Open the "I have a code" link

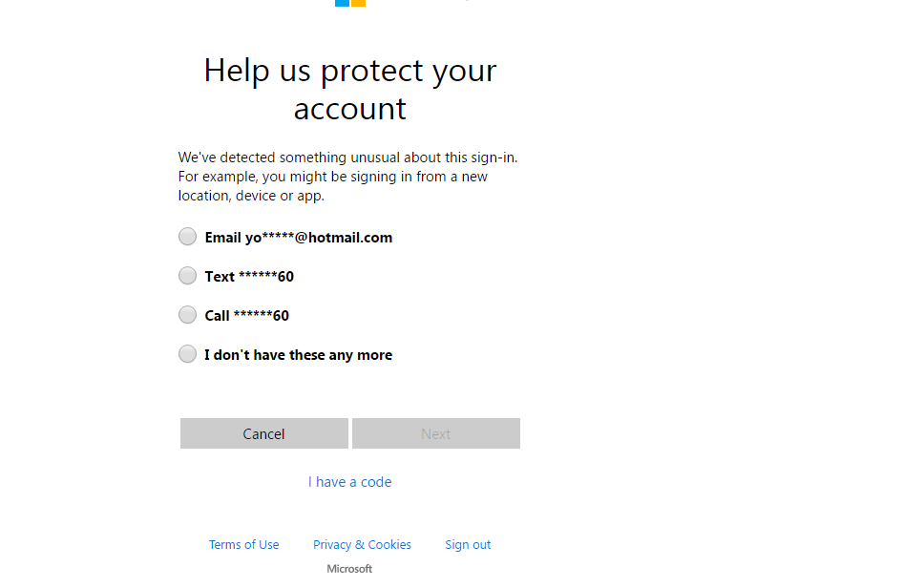point(349,482)
